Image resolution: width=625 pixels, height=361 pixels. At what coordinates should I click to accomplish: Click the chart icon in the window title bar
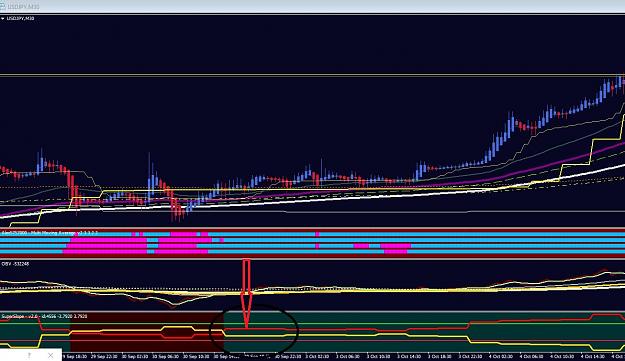click(x=2, y=7)
